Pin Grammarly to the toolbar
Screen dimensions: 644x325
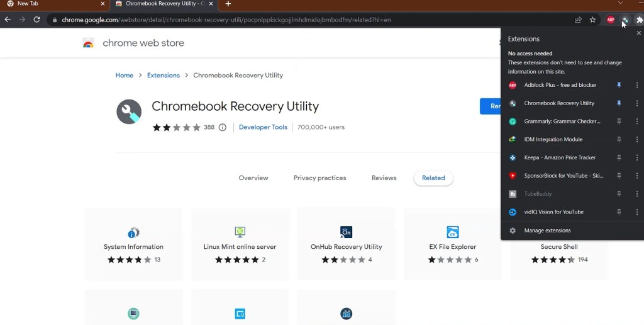click(x=619, y=122)
